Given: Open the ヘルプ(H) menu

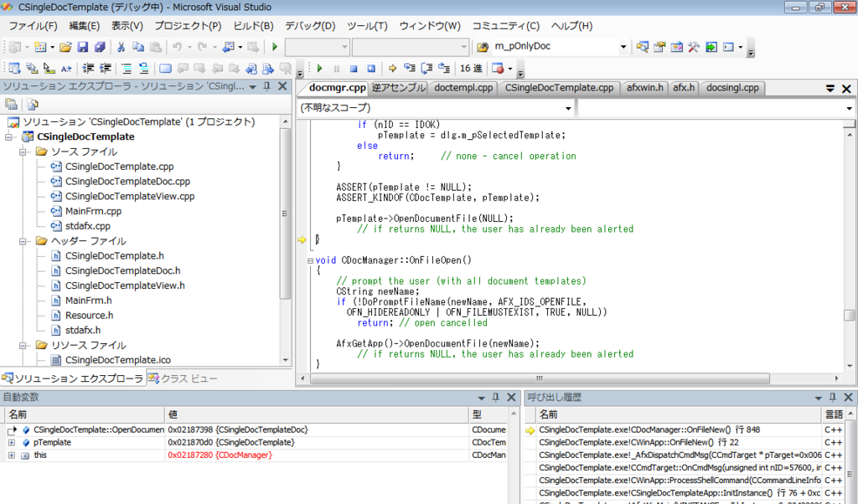Looking at the screenshot, I should pos(571,26).
